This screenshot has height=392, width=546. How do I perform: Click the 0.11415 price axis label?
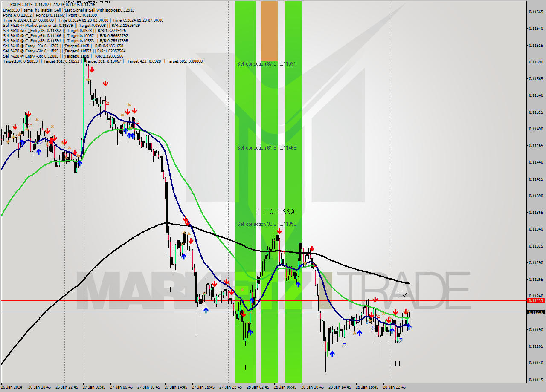[x=536, y=179]
